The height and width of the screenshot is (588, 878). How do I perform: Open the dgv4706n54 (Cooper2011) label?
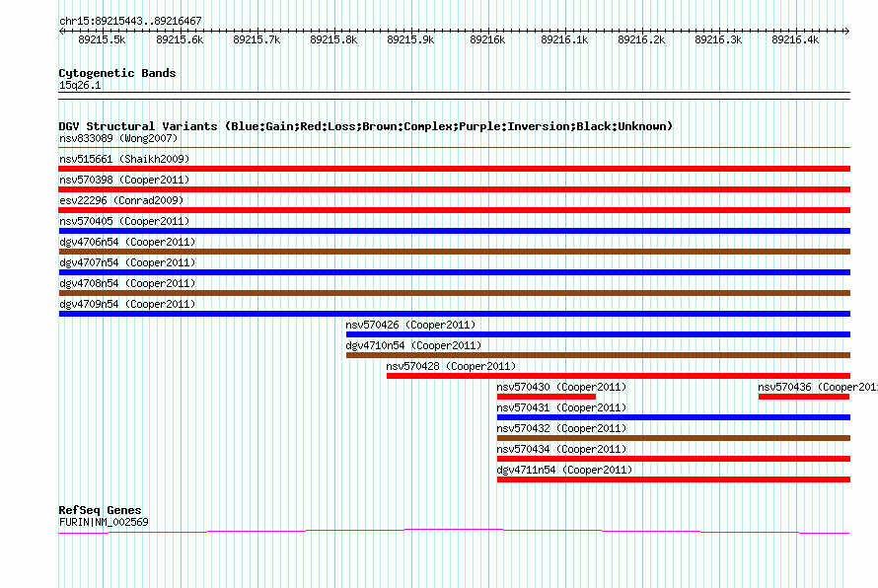coord(127,242)
